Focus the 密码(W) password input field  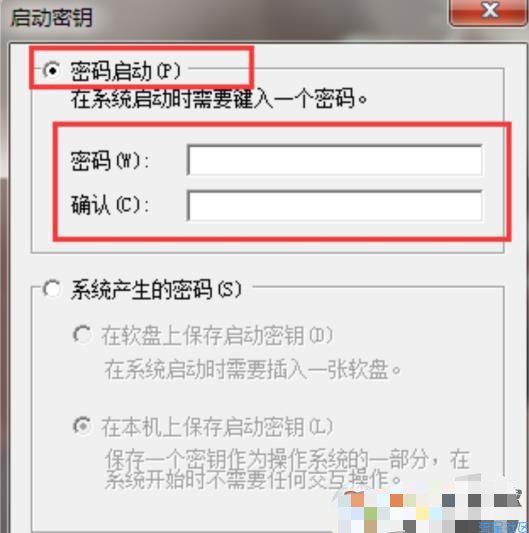click(335, 160)
